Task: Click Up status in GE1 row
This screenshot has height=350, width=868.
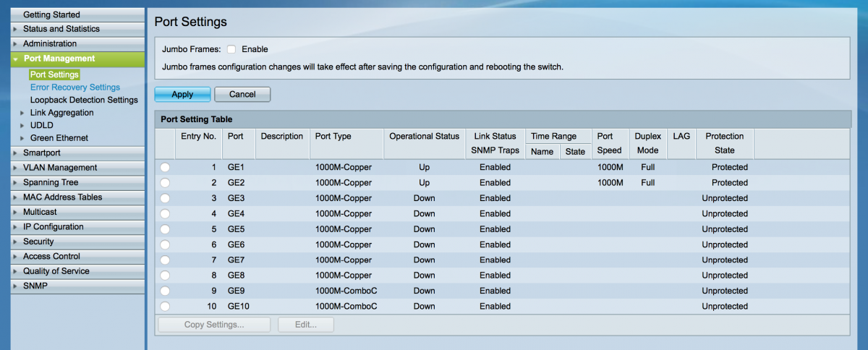Action: coord(425,167)
